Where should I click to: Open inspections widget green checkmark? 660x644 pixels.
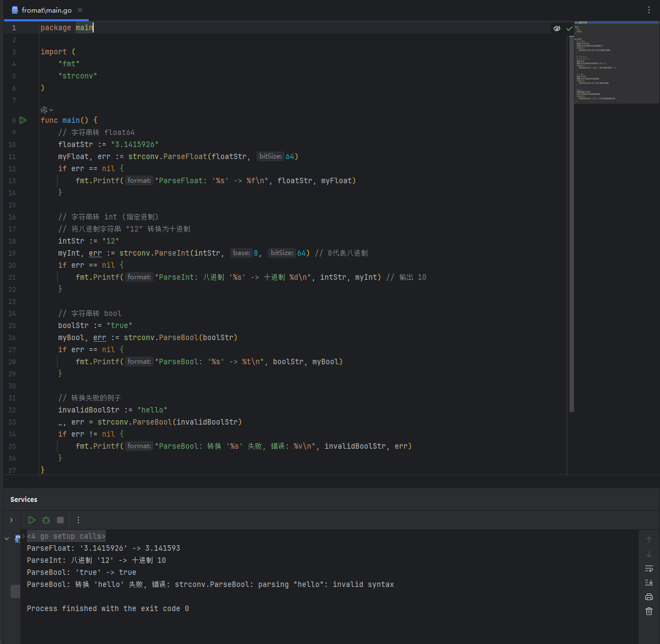569,29
